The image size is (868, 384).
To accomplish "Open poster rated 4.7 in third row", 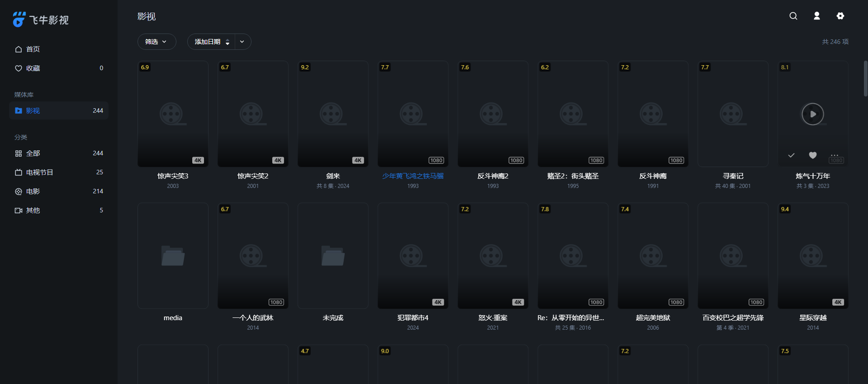I will pos(333,365).
